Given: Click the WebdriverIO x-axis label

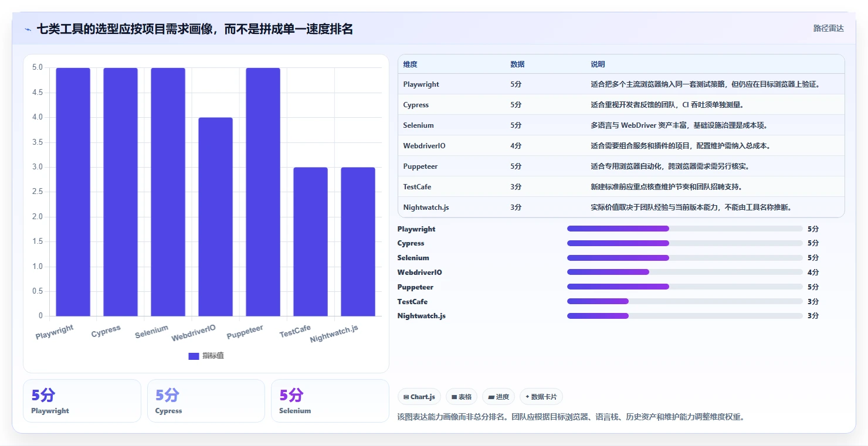Looking at the screenshot, I should 194,333.
